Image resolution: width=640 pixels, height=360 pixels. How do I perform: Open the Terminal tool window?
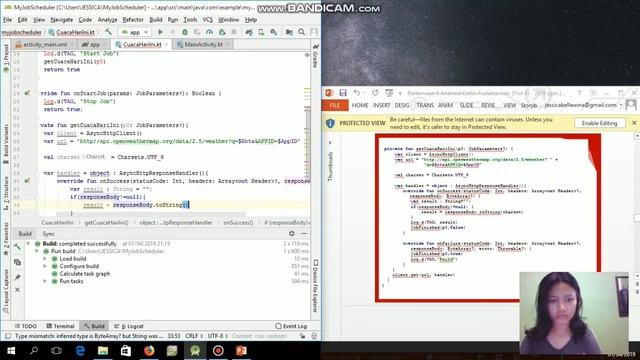[x=60, y=326]
